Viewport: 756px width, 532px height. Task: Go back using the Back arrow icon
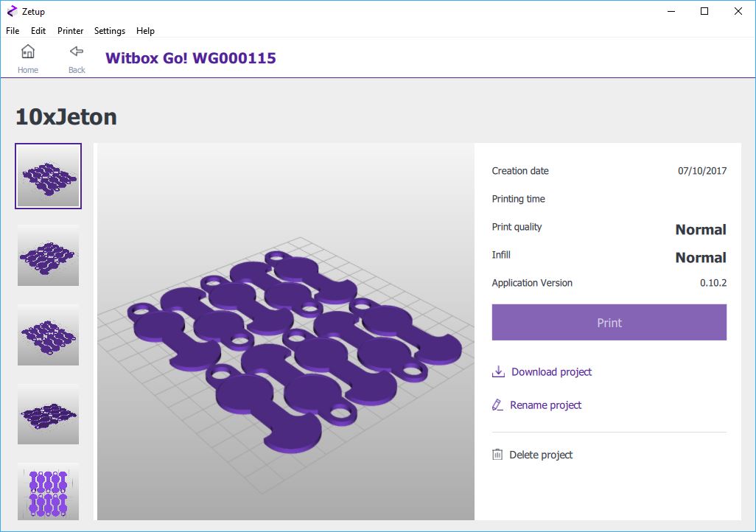pos(77,52)
